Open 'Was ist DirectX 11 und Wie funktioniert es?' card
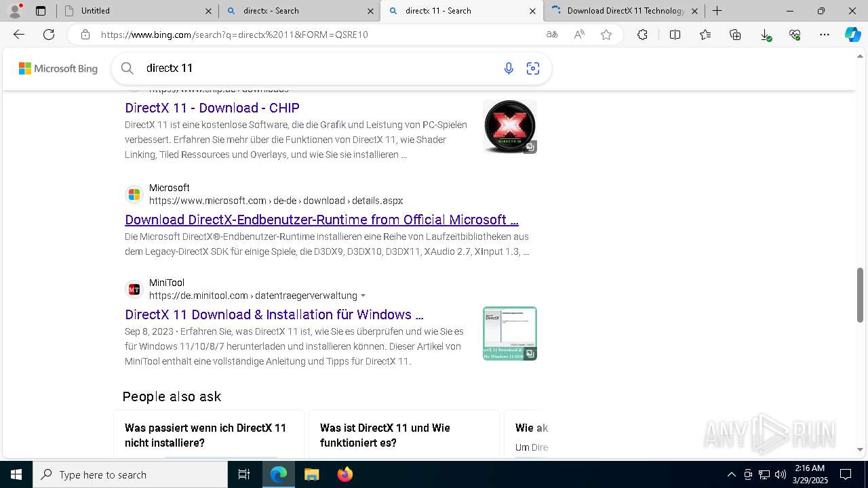The image size is (868, 488). tap(404, 434)
